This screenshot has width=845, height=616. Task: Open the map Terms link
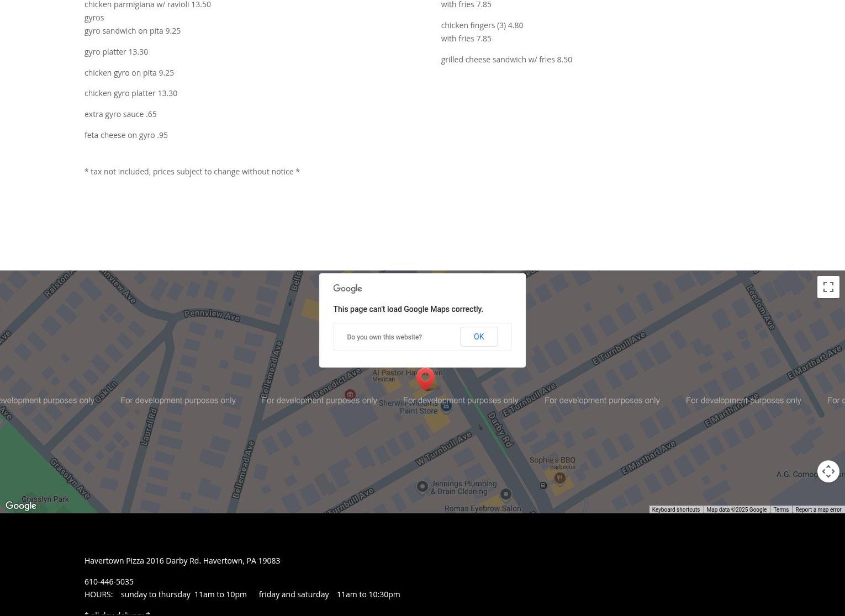[x=780, y=509]
